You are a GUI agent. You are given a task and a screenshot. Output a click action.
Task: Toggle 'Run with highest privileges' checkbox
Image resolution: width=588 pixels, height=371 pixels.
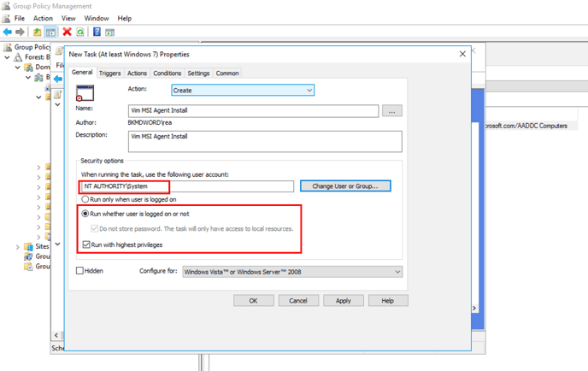(85, 244)
